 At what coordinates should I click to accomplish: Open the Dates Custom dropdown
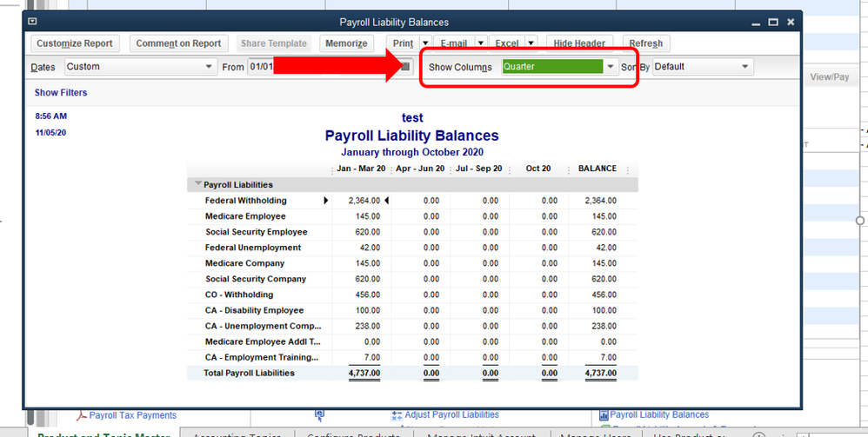click(209, 67)
